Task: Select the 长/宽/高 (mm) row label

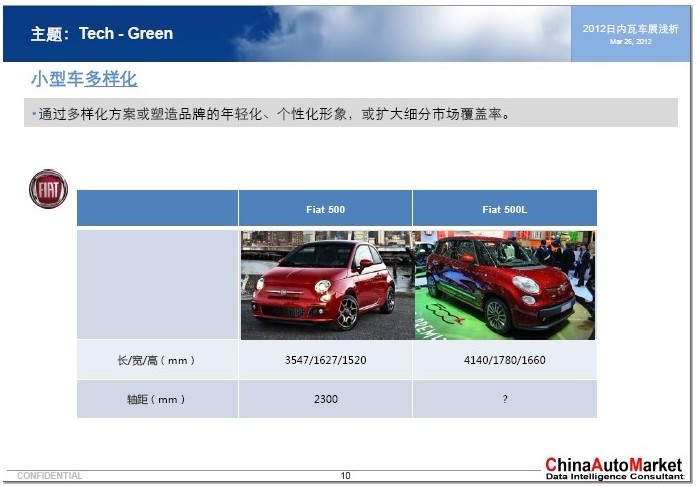Action: pyautogui.click(x=157, y=360)
